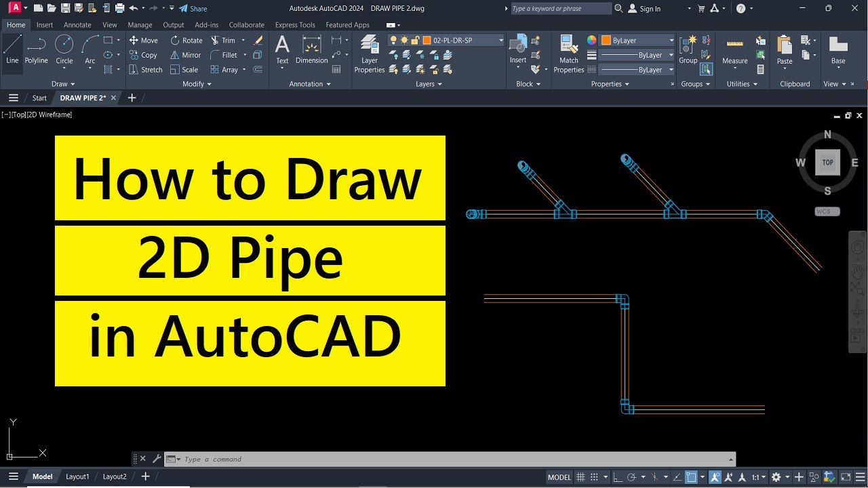
Task: Switch to the Layout1 tab
Action: [77, 477]
